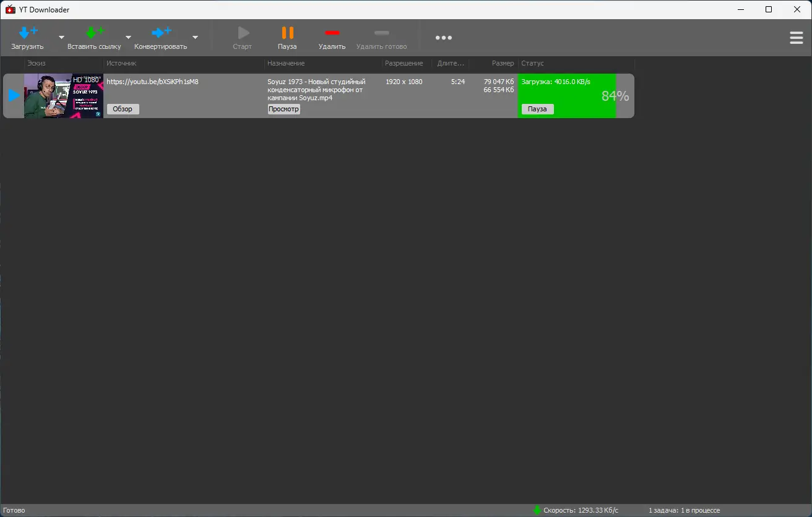Image resolution: width=812 pixels, height=517 pixels.
Task: Click the 1920 x 1080 resolution value
Action: (404, 82)
